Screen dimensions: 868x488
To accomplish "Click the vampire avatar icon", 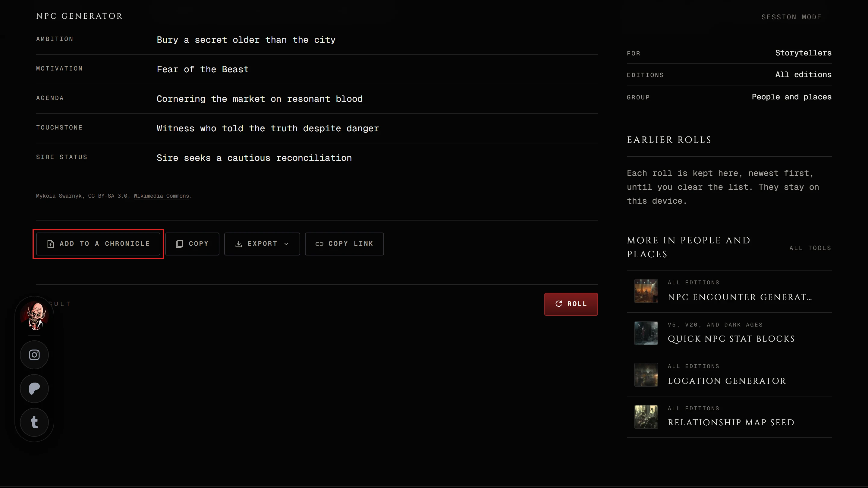I will pos(35,316).
